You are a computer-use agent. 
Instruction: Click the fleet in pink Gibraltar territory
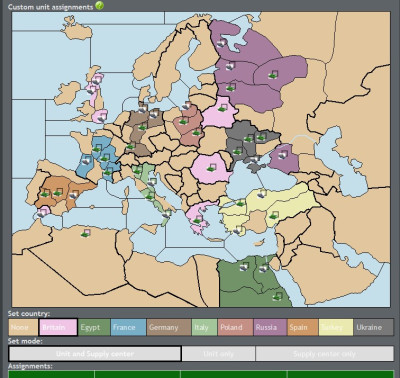(x=42, y=213)
